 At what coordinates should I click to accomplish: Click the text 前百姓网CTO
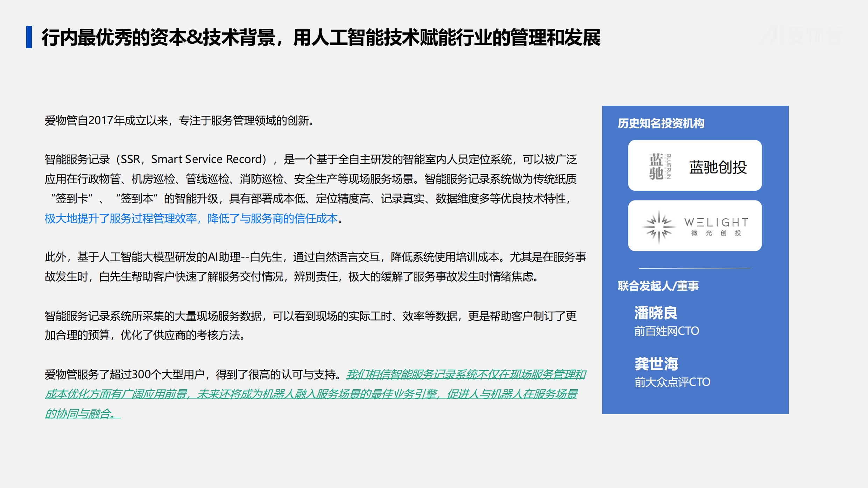(667, 331)
